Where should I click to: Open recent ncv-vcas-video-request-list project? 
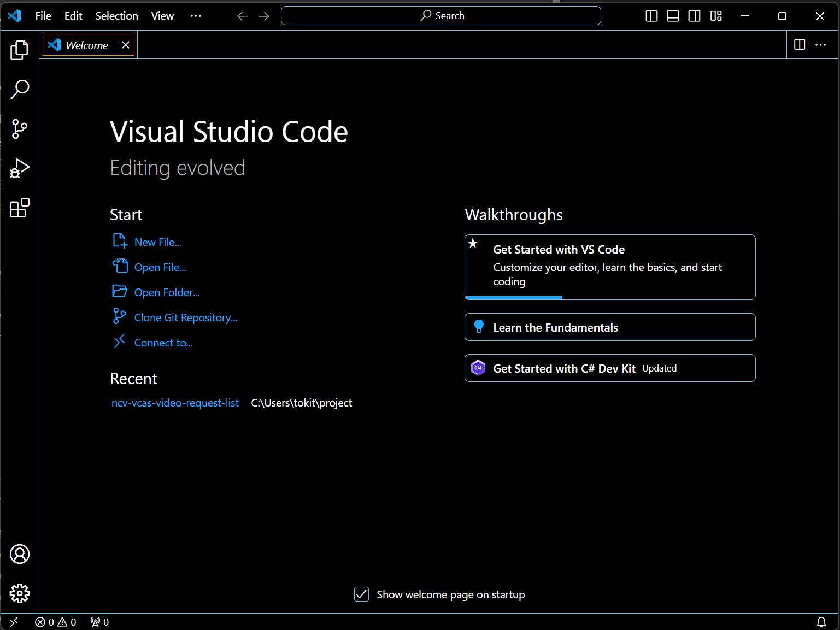tap(175, 403)
